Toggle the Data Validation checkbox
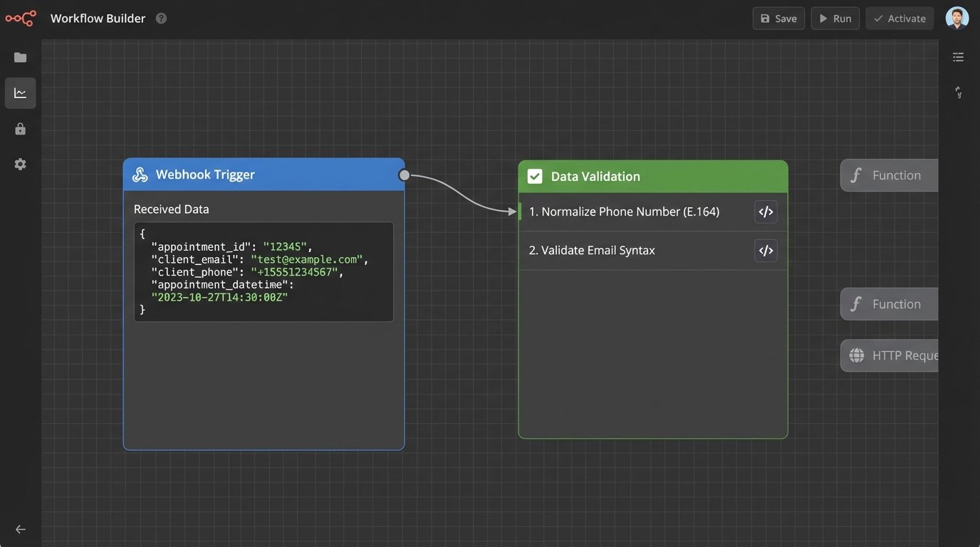Screen dimensions: 980x547 [535, 176]
